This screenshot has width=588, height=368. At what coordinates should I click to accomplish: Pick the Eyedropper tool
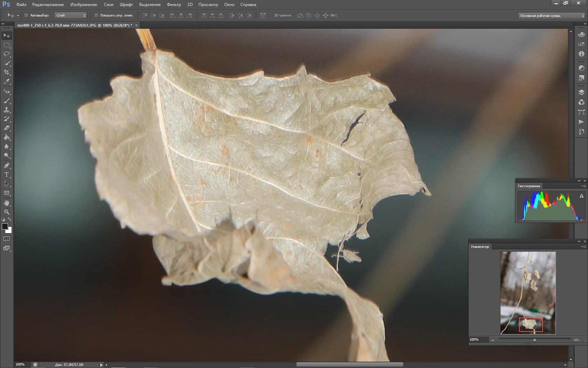click(7, 81)
